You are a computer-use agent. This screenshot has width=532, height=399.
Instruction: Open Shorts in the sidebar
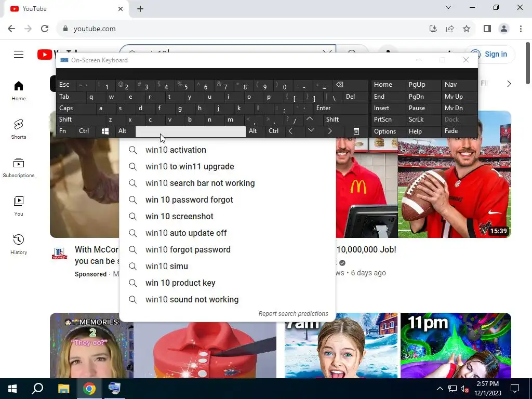19,129
